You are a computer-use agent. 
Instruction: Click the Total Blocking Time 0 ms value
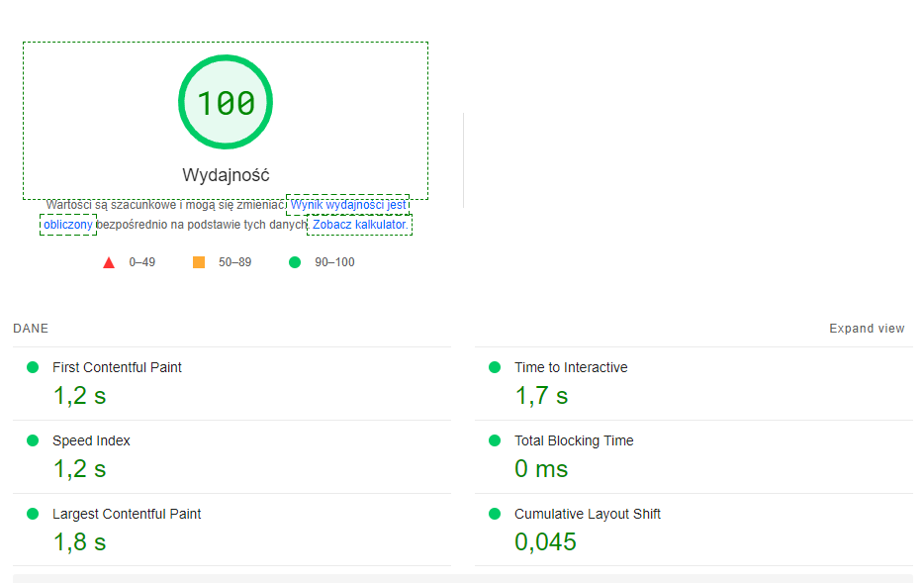coord(541,469)
